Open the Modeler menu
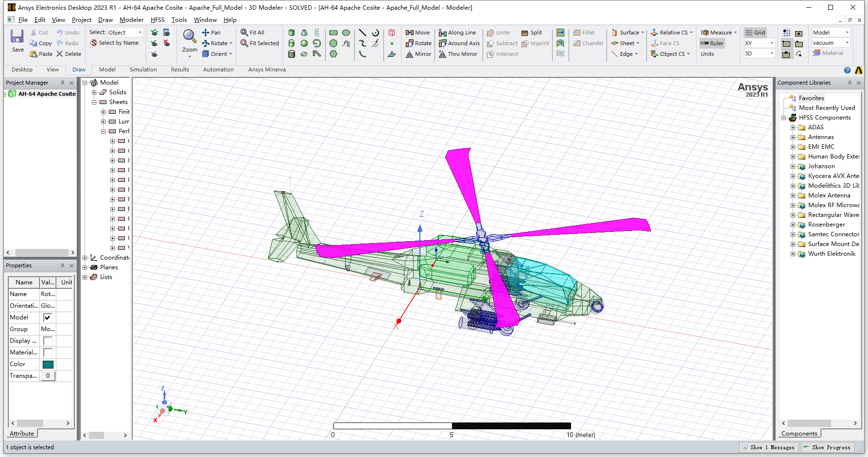 (x=132, y=20)
